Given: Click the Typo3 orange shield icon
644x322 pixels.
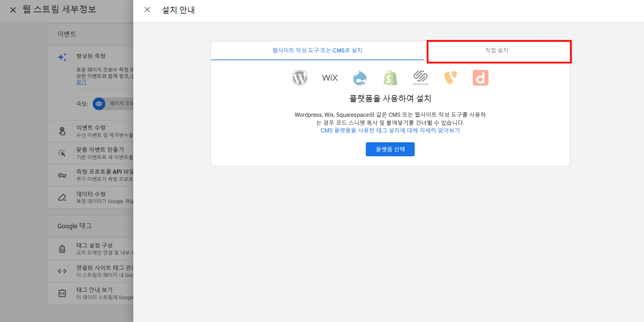Looking at the screenshot, I should coord(450,78).
